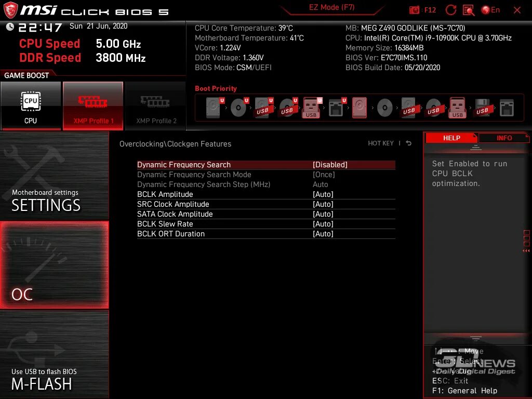Switch to EZ Mode (F7)
532x399 pixels.
point(331,7)
